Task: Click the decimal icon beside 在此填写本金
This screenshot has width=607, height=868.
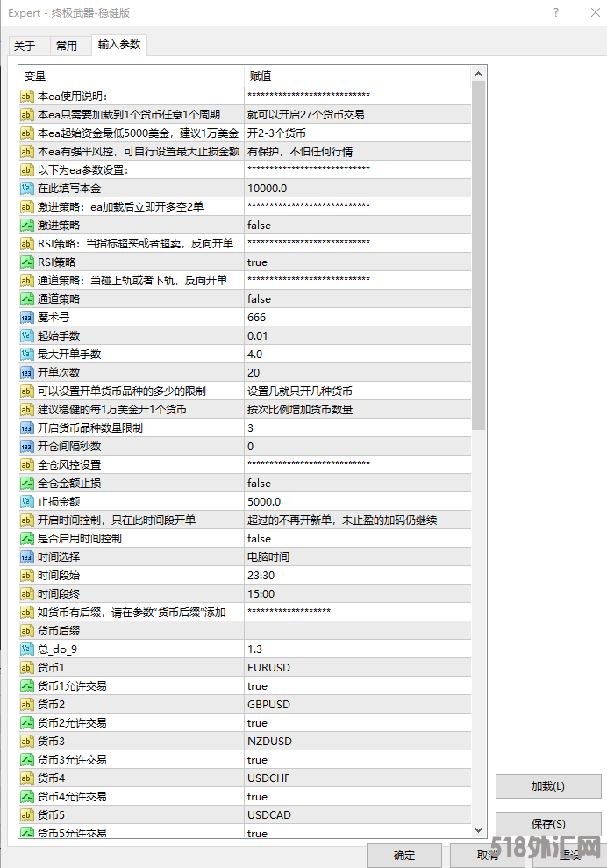Action: pyautogui.click(x=26, y=189)
